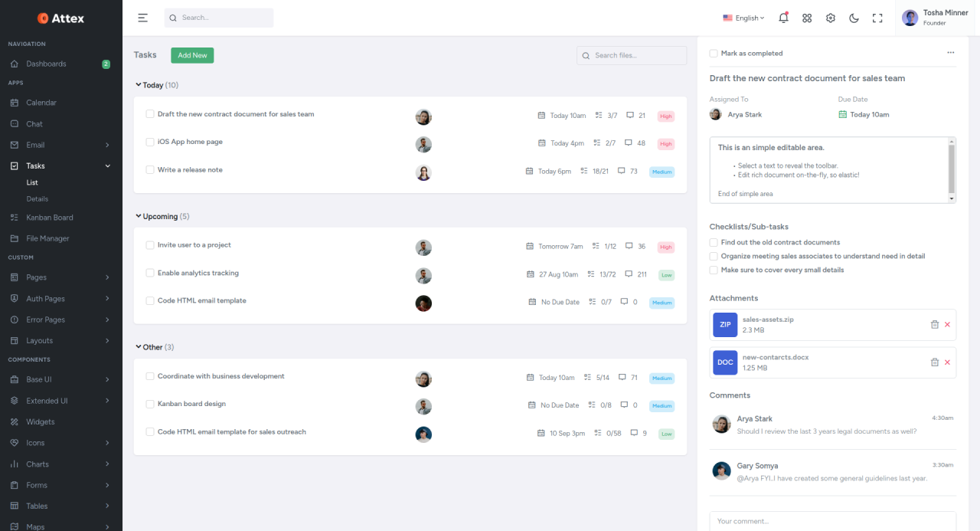Enter fullscreen mode using top bar icon

click(877, 18)
